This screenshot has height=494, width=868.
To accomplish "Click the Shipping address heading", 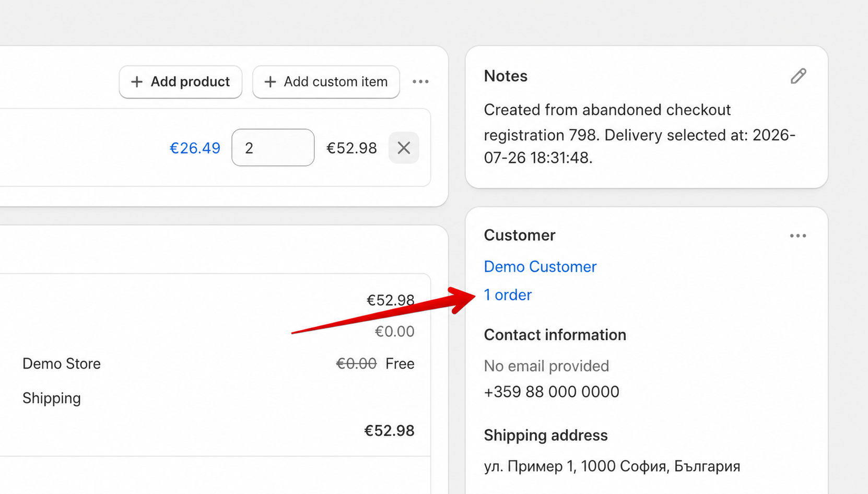I will click(546, 435).
